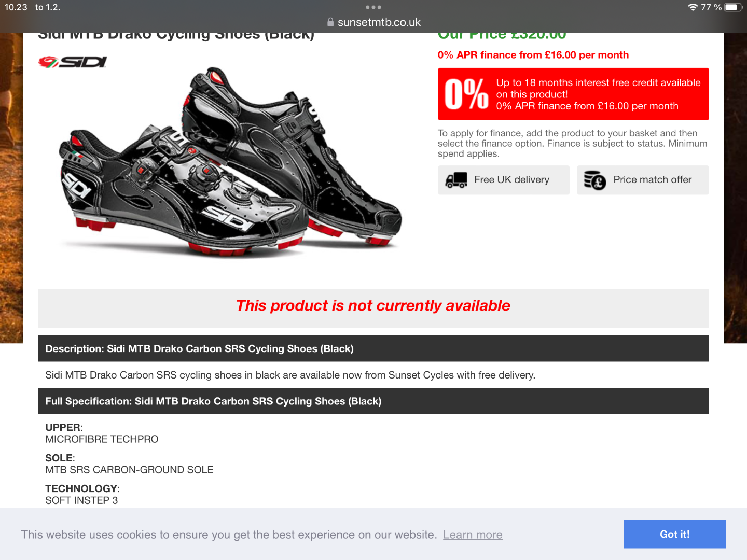This screenshot has height=560, width=747.
Task: Click the Free UK delivery button
Action: [504, 180]
